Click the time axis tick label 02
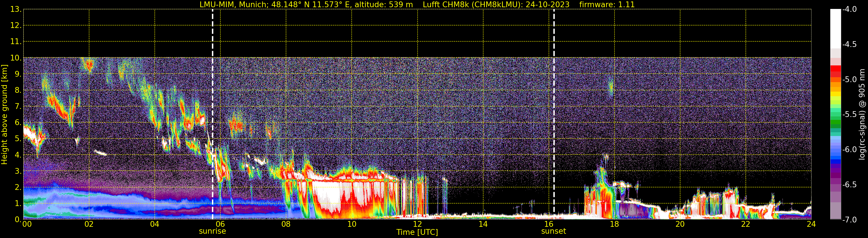Image resolution: width=868 pixels, height=238 pixels. point(89,224)
